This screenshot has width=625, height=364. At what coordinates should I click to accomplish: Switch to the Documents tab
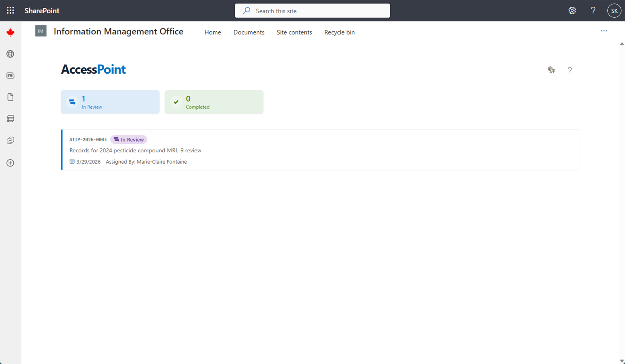tap(249, 32)
